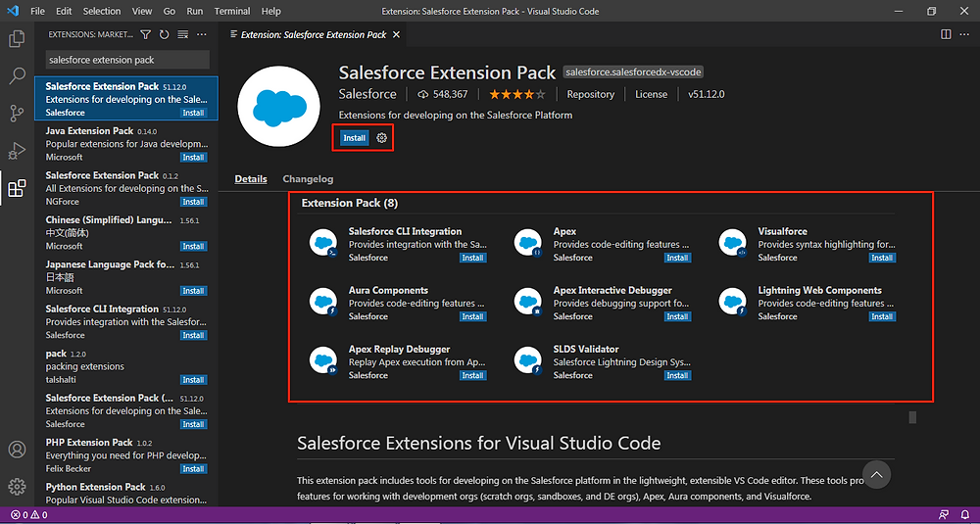The image size is (980, 524).
Task: Select Chinese (Simplified) Language pack result
Action: click(126, 233)
